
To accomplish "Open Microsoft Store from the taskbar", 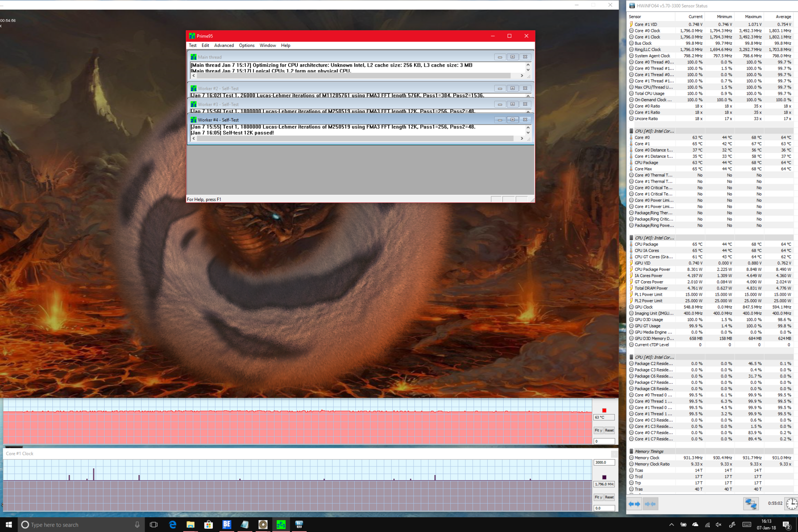I will [208, 524].
